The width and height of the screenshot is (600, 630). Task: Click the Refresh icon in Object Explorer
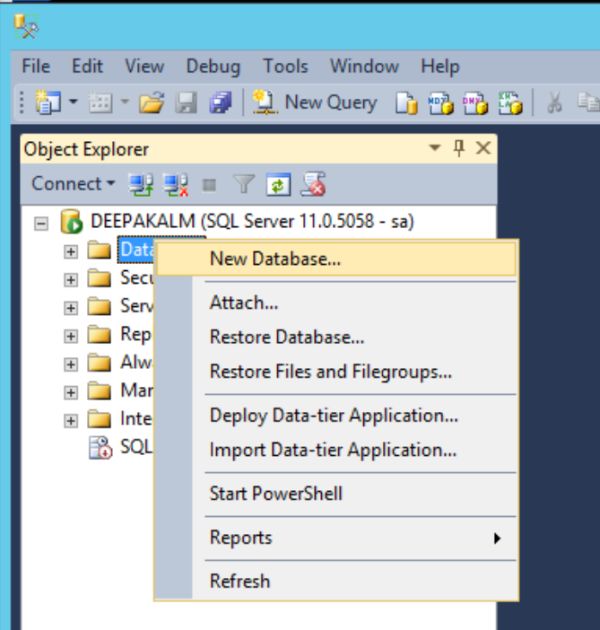pyautogui.click(x=278, y=185)
